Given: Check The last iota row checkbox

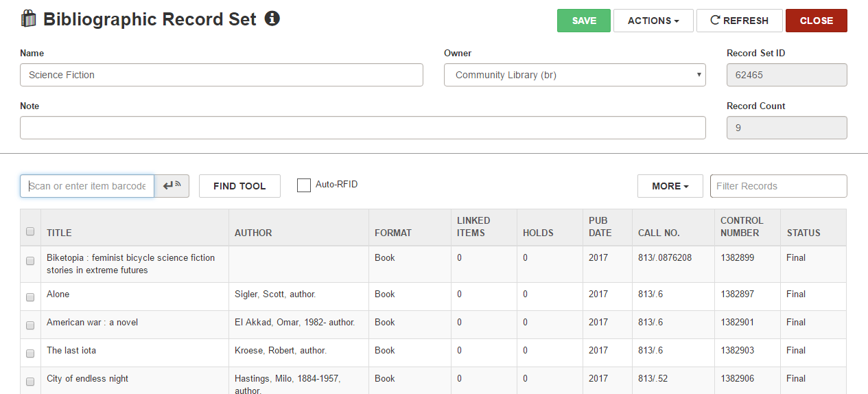Looking at the screenshot, I should [x=30, y=354].
